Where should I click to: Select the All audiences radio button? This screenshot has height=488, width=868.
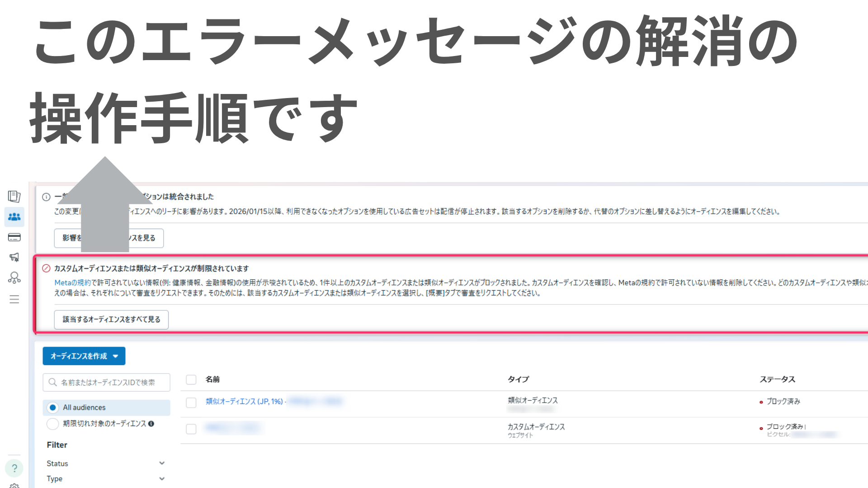tap(53, 408)
